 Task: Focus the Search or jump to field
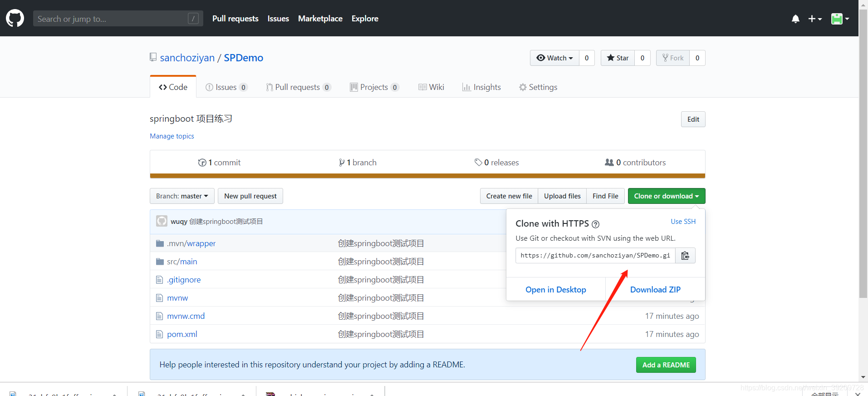118,19
